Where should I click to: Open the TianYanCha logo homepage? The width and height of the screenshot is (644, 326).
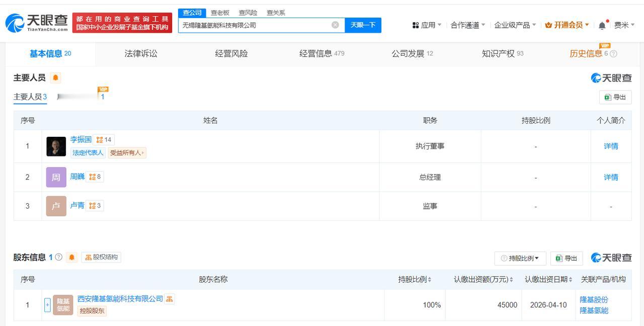(37, 23)
